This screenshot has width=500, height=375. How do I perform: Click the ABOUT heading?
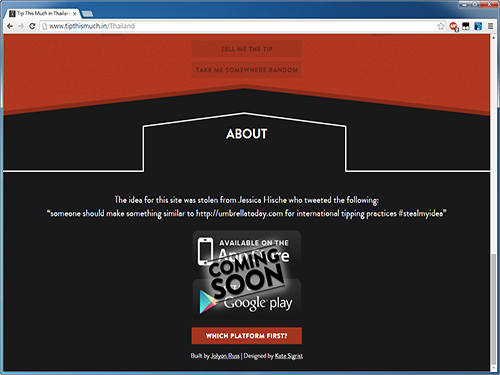point(247,134)
